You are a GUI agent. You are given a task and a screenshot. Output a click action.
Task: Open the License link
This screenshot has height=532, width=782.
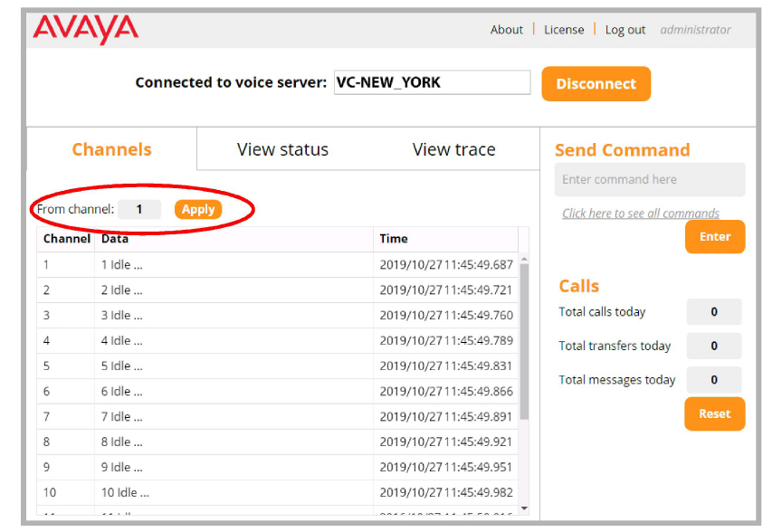click(564, 30)
